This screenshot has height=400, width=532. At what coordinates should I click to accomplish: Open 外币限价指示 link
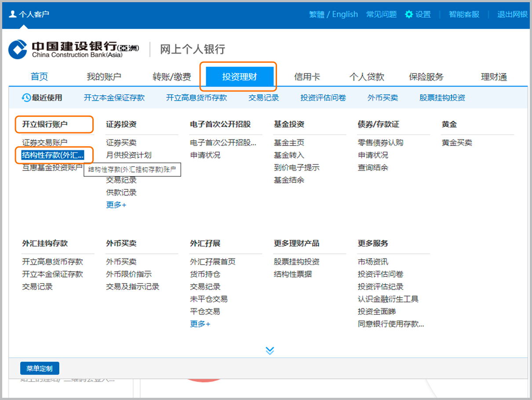click(129, 274)
